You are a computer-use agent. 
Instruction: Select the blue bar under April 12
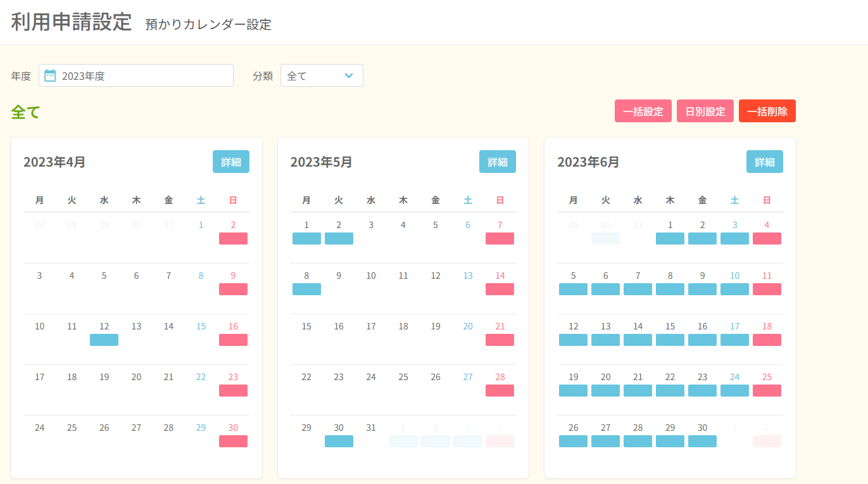point(104,340)
